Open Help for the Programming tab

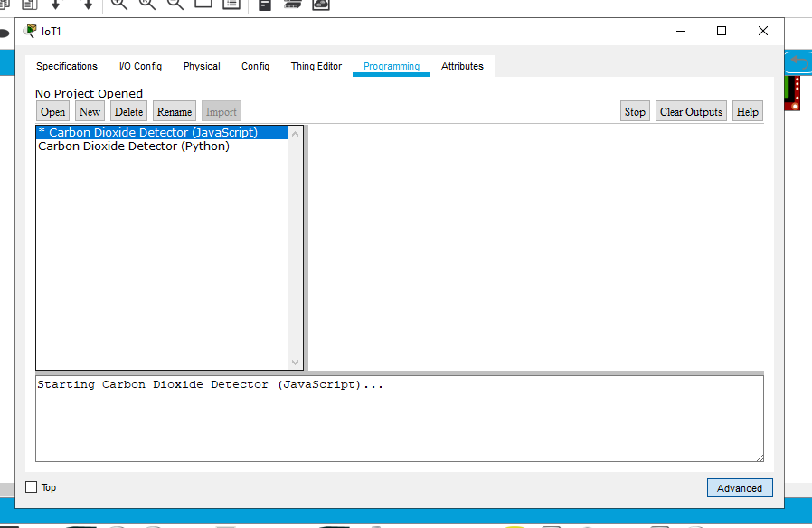(x=747, y=112)
